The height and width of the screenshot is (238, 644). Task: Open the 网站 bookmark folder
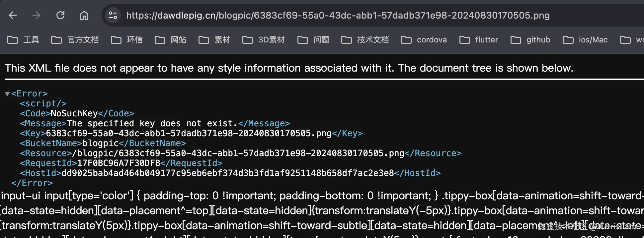(171, 40)
